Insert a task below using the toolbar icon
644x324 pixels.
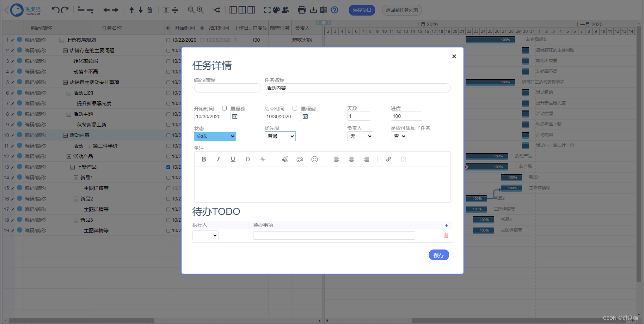coord(90,10)
